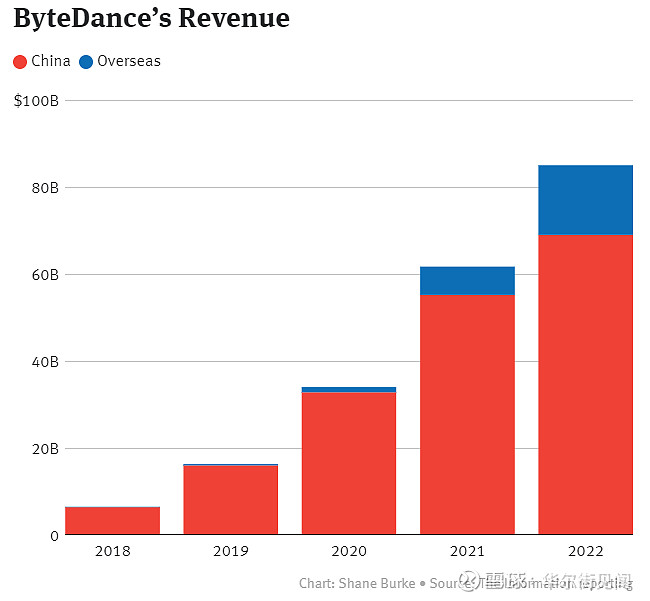Click the 2021 red China bar
The width and height of the screenshot is (650, 601).
(x=467, y=414)
